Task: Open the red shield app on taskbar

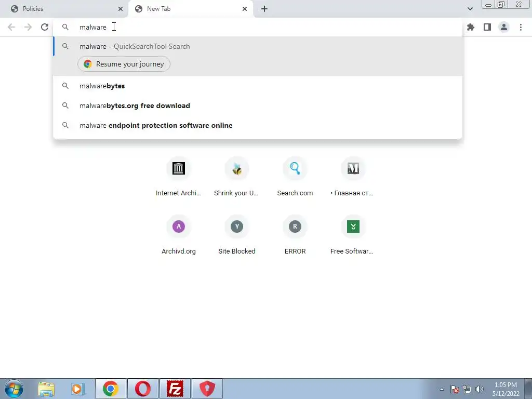Action: pos(207,389)
